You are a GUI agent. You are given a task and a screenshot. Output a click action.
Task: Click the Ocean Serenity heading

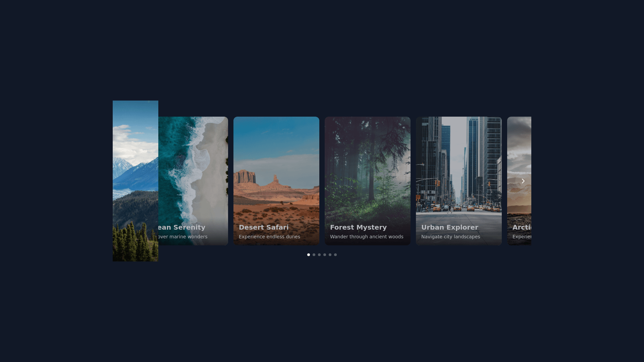pos(181,227)
